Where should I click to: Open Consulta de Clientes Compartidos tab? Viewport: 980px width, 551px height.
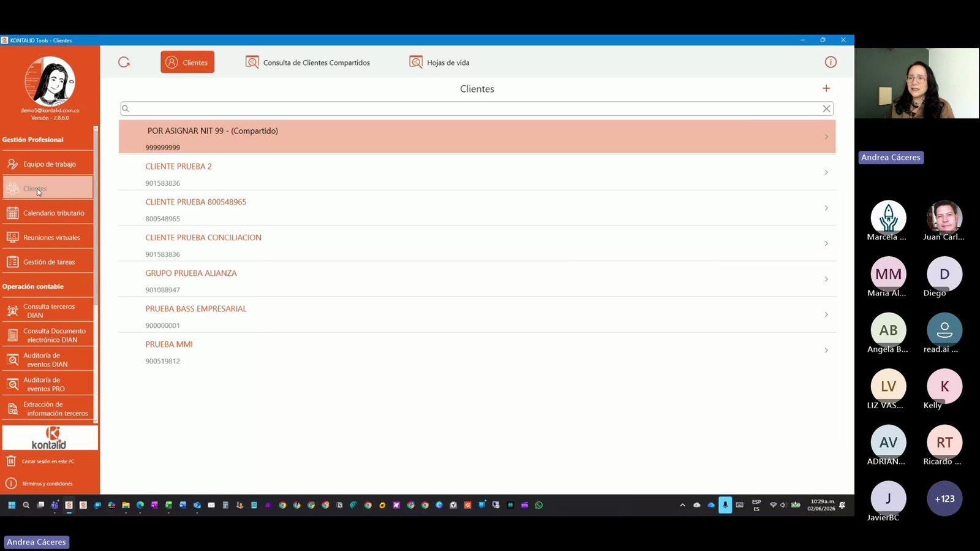click(308, 62)
